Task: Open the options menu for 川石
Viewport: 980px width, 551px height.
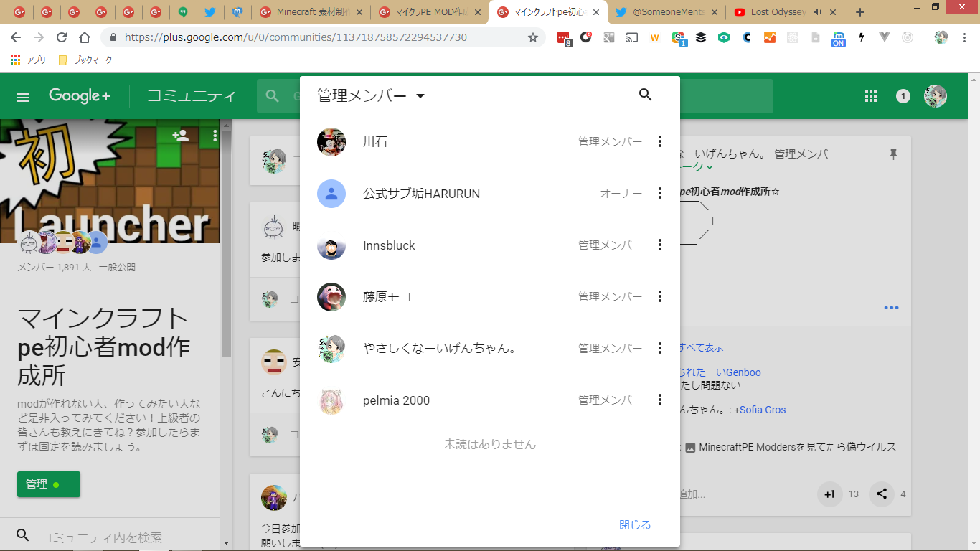Action: (660, 141)
